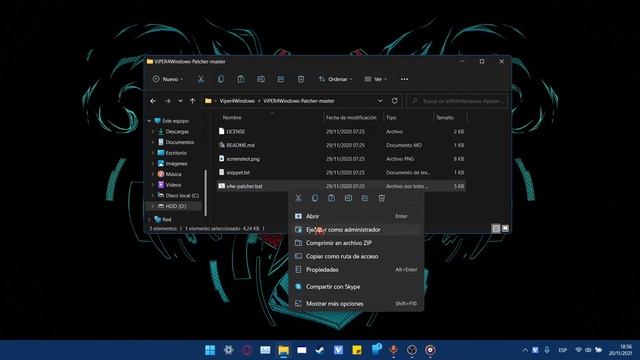Switch to details view layout icon
This screenshot has height=360, width=640.
tap(496, 229)
